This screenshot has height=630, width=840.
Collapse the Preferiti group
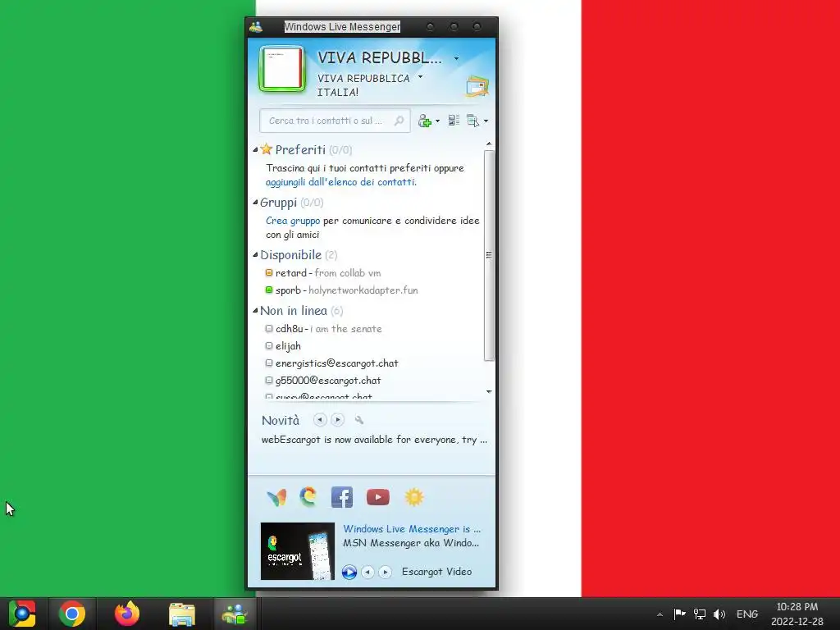click(255, 149)
